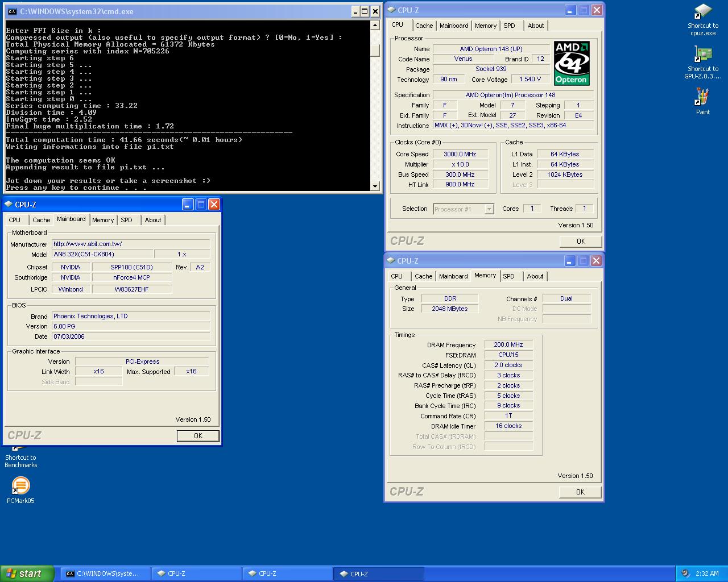
Task: Open the Shortcut to cpuz.exe desktop icon
Action: 703,20
